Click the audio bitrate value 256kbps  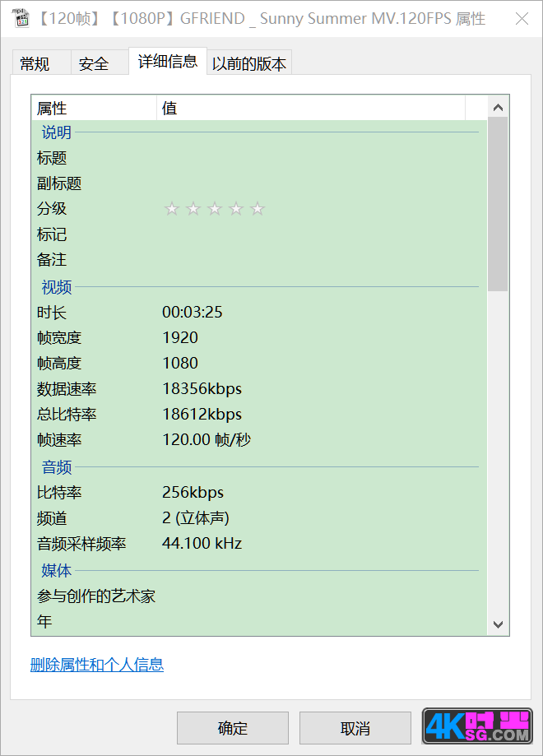pos(193,492)
